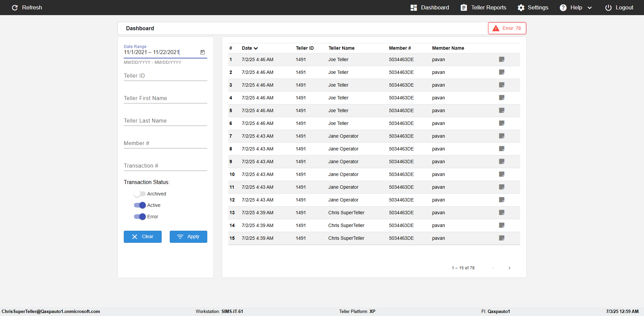This screenshot has width=644, height=316.
Task: Open the date range calendar picker
Action: coord(203,52)
